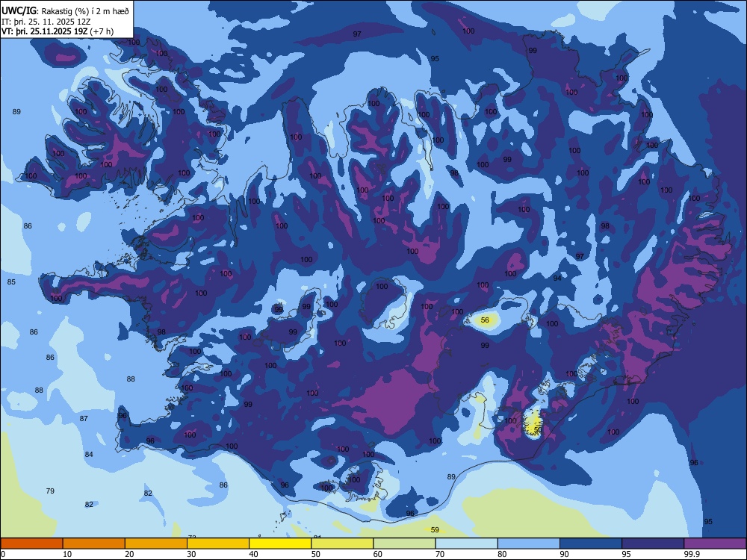Click the humidity value '85' at the west edge
747x560 pixels.
11,282
